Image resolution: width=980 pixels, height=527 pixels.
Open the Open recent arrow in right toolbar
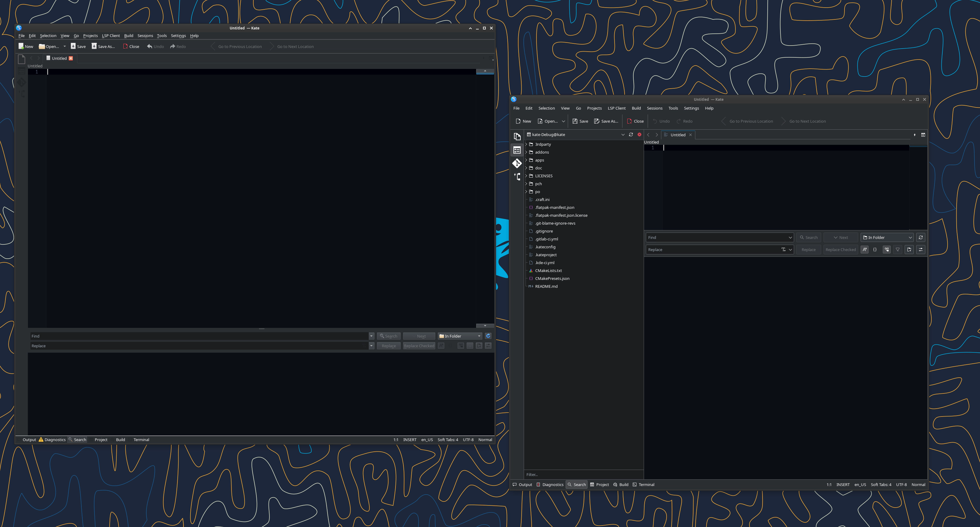coord(564,121)
